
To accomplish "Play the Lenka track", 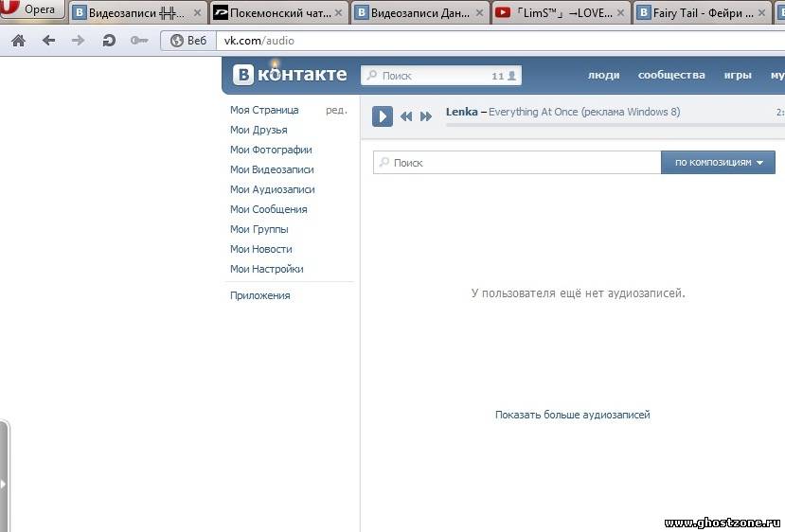I will [x=382, y=115].
